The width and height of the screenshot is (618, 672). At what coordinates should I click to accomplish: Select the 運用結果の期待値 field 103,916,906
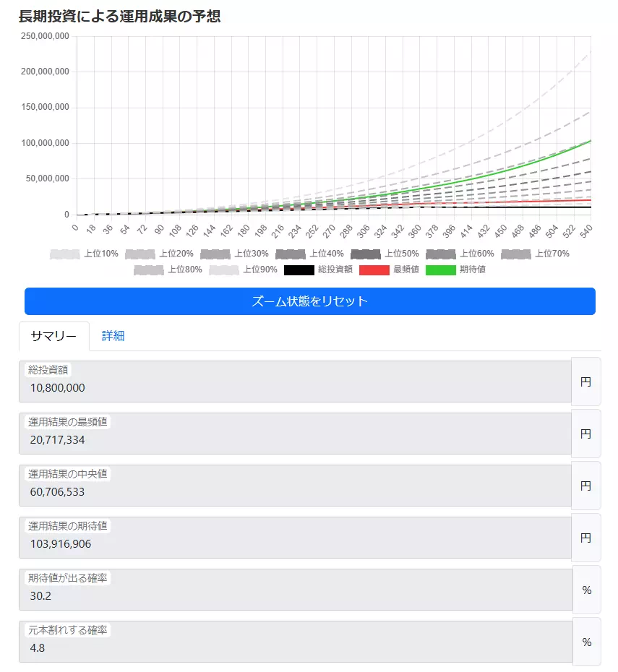coord(296,538)
